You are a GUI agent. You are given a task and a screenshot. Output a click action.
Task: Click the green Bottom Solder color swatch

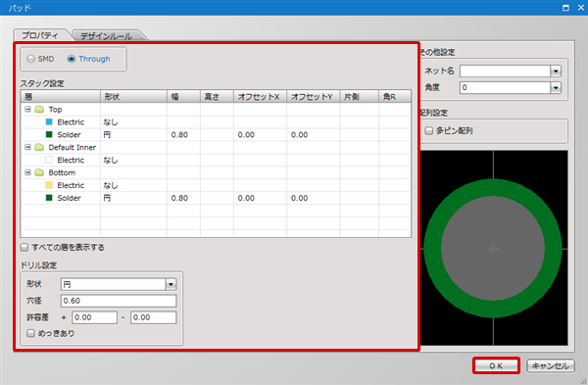tap(49, 198)
